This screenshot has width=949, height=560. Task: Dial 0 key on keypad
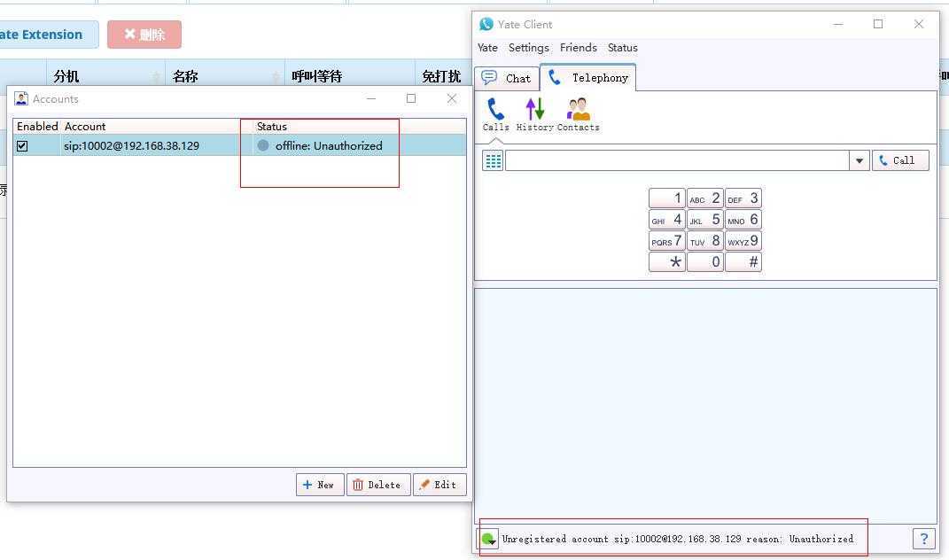pos(705,262)
